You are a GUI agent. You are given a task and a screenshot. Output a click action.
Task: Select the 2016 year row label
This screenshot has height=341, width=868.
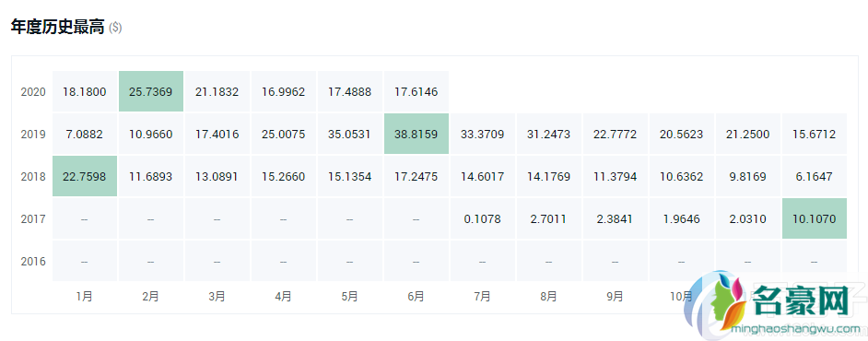point(32,262)
